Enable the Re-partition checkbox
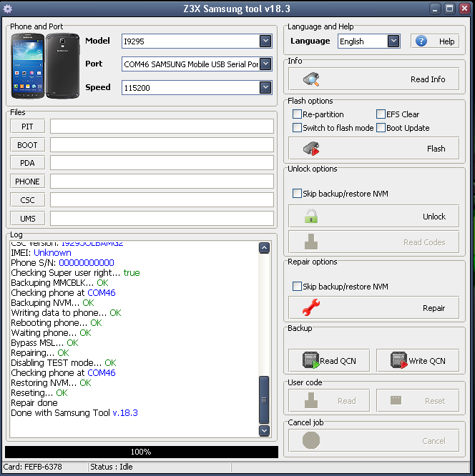The image size is (475, 476). 297,114
